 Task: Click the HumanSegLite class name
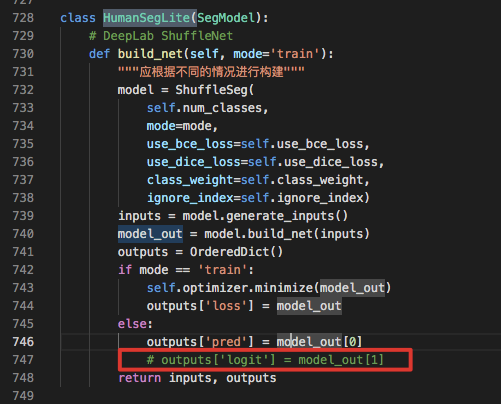coord(146,18)
